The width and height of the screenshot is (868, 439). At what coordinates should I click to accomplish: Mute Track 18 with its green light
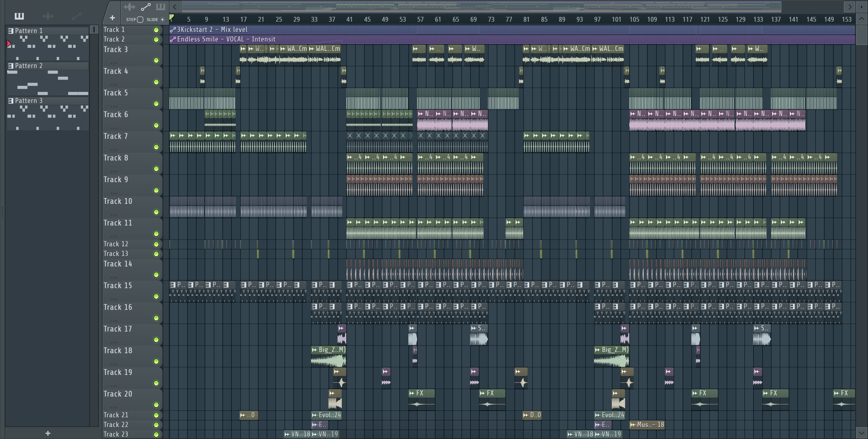point(156,362)
